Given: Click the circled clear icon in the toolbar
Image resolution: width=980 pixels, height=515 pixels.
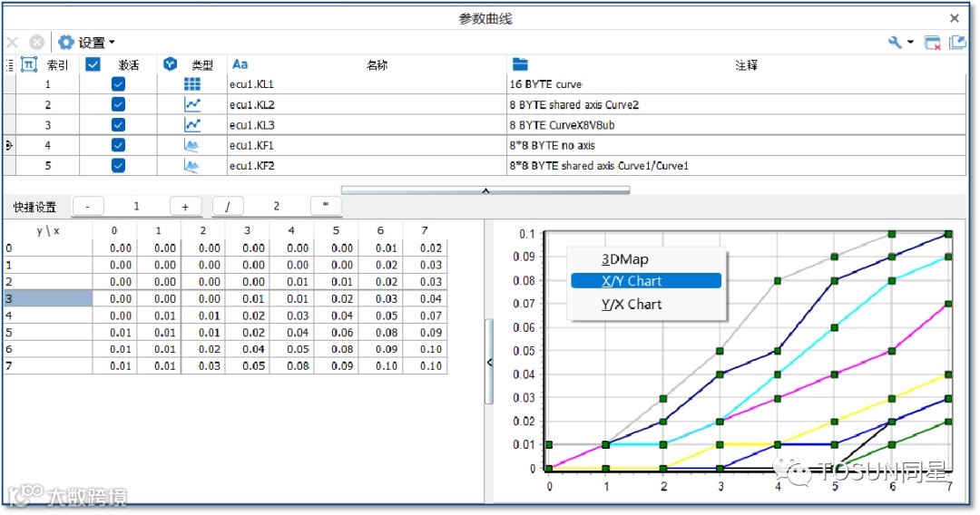Looking at the screenshot, I should tap(37, 43).
